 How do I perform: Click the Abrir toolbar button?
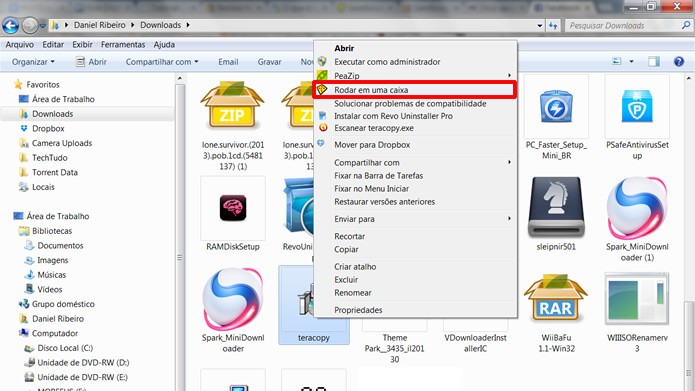coord(91,62)
